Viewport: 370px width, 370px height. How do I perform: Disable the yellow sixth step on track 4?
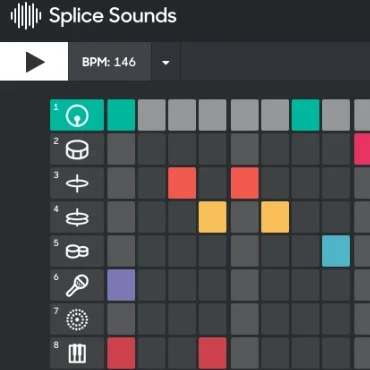[275, 217]
